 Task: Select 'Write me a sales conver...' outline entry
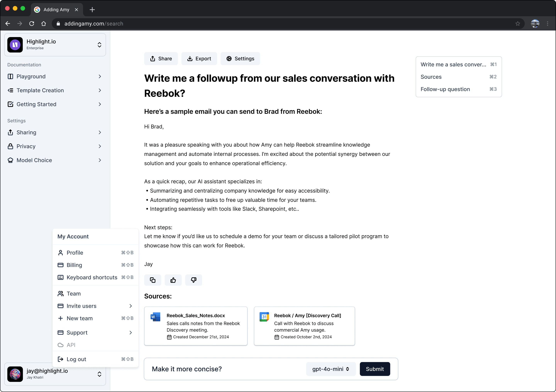click(x=458, y=64)
